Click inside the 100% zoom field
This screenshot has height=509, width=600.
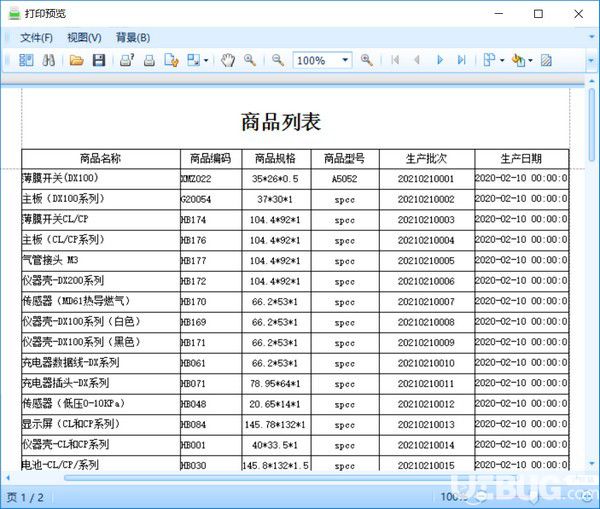click(316, 60)
